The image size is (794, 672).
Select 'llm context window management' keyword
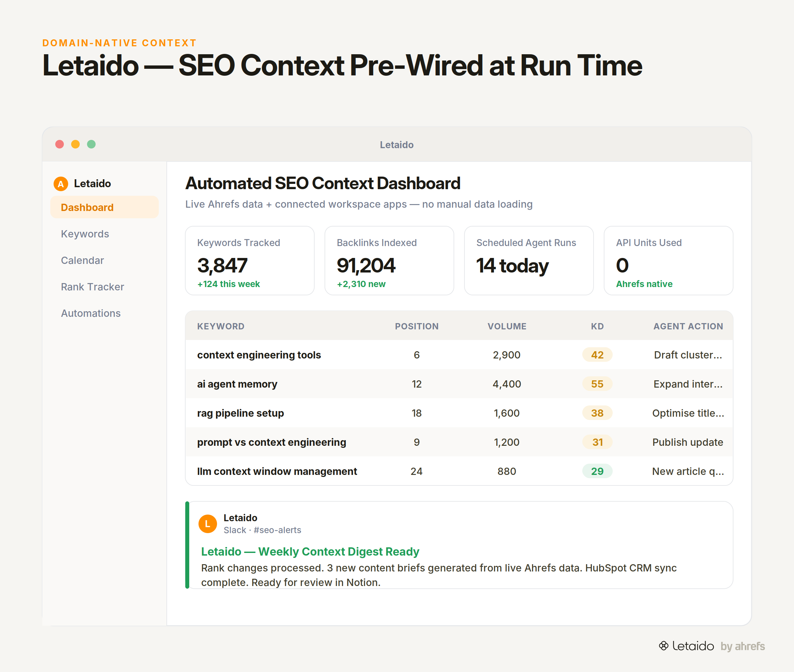277,472
